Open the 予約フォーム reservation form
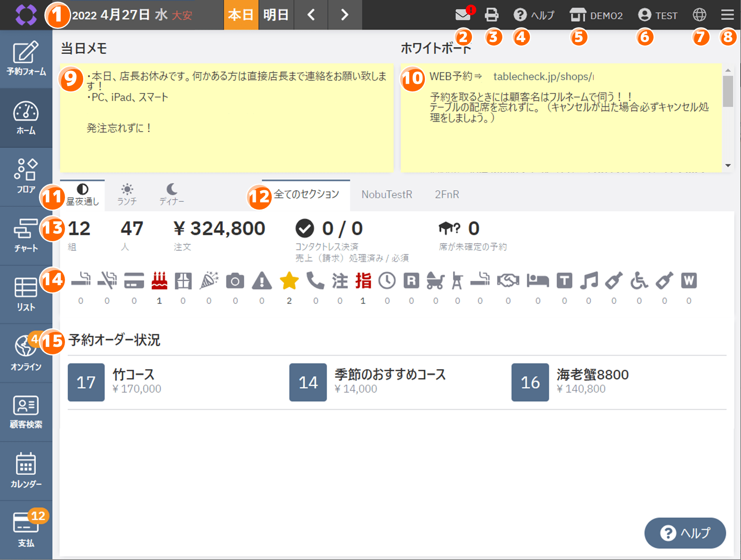 (x=26, y=59)
